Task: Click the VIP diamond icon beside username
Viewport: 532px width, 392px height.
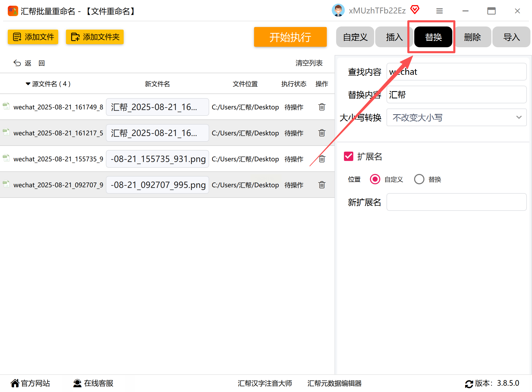Action: click(415, 10)
